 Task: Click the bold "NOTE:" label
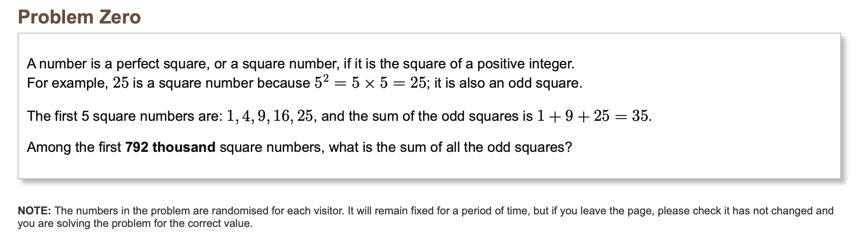(34, 211)
